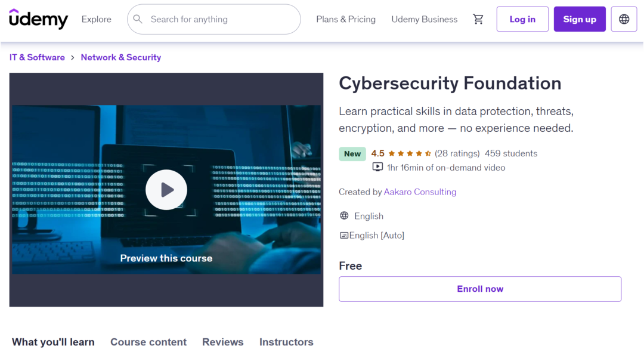The width and height of the screenshot is (644, 358).
Task: Open Aakaro Consulting instructor link
Action: point(420,192)
